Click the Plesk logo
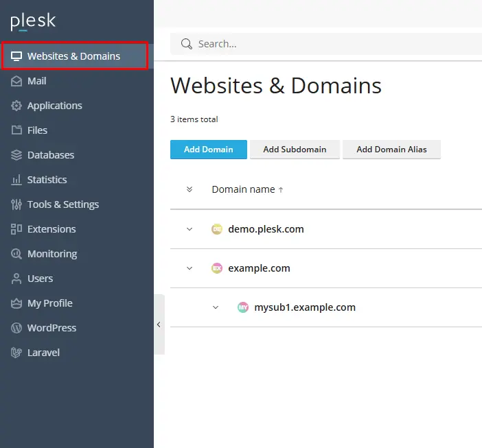 pos(33,22)
